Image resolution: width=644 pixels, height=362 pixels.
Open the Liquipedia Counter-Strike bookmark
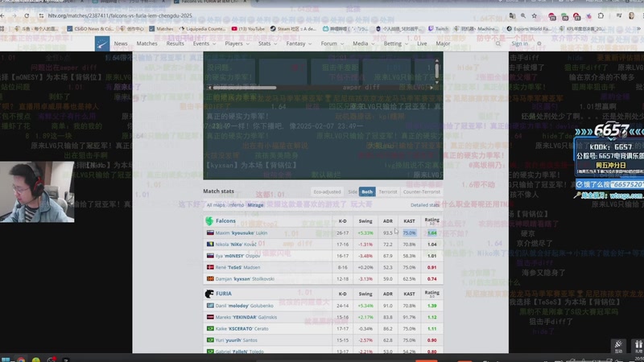[x=203, y=29]
